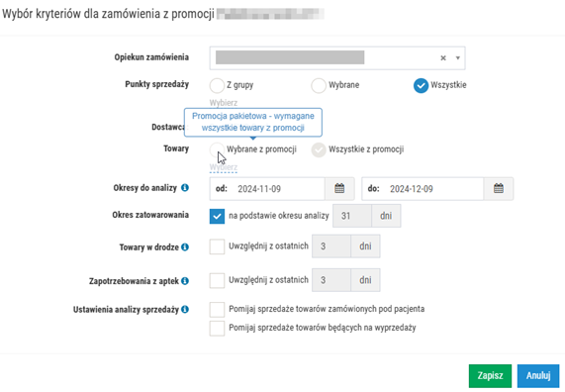Expand the Opiekun zamówienia dropdown arrow
Screen dimensions: 565x392
coord(457,58)
